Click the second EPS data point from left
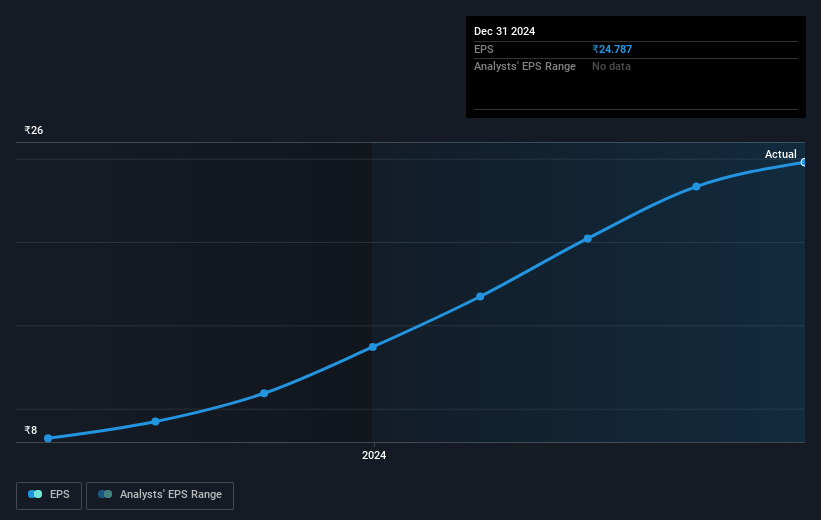This screenshot has height=520, width=821. 156,422
